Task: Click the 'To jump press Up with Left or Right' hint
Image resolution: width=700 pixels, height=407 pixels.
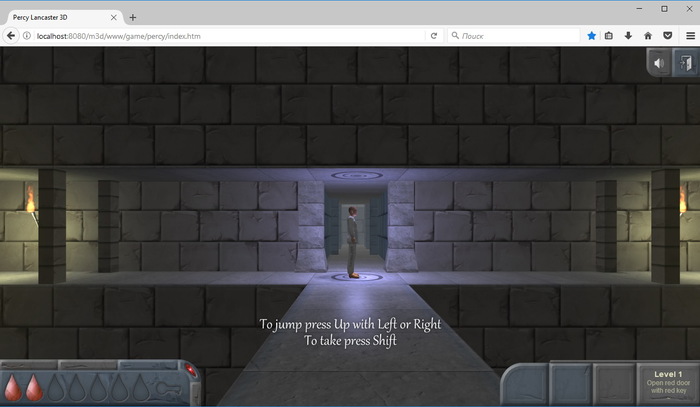Action: click(350, 324)
